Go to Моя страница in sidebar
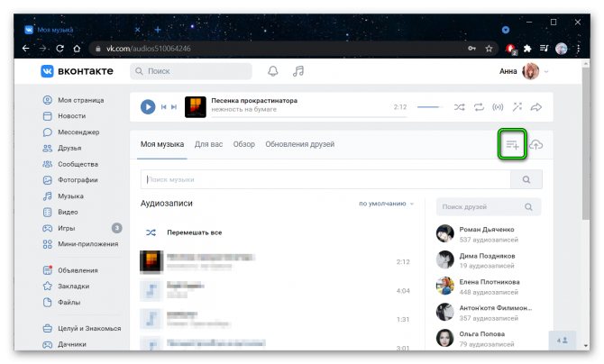This screenshot has height=364, width=604. [73, 100]
